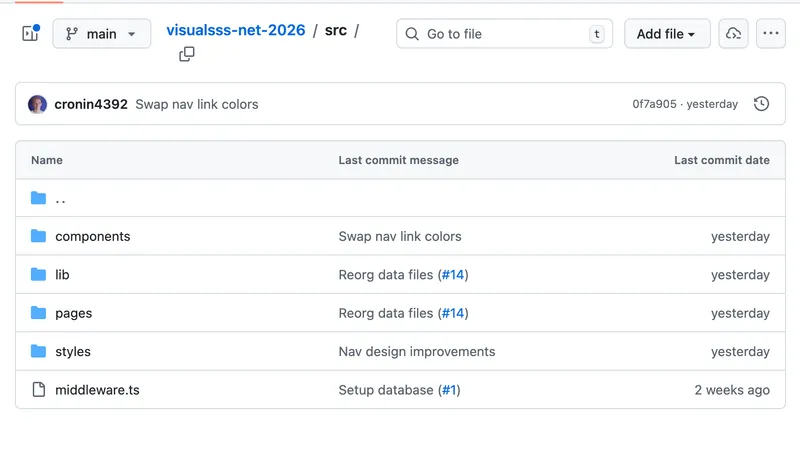Image resolution: width=800 pixels, height=449 pixels.
Task: Open the Swap nav link colors commit
Action: tap(197, 104)
